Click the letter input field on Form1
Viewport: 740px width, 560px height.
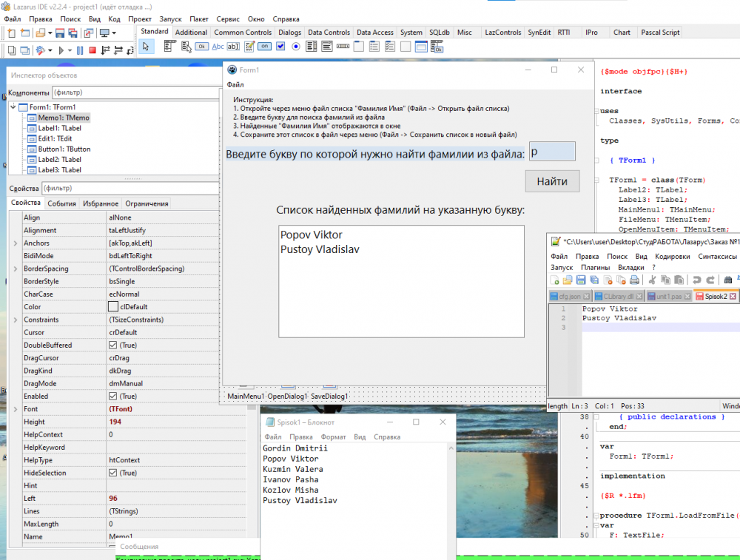(552, 152)
